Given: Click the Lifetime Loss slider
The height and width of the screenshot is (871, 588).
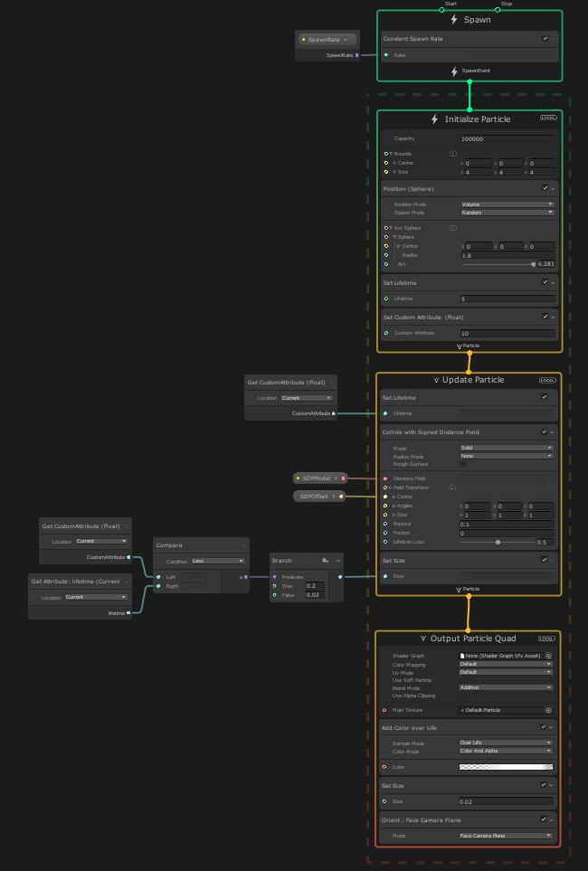Looking at the screenshot, I should 497,542.
